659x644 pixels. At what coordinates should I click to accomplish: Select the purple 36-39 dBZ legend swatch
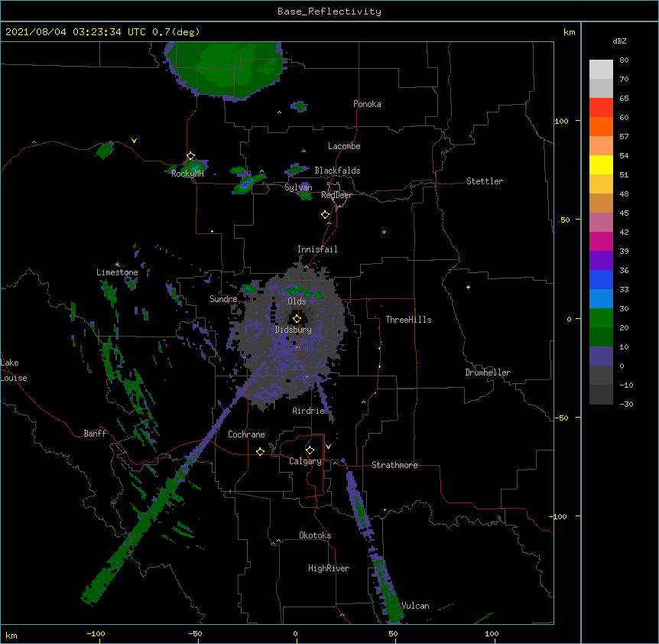coord(601,261)
